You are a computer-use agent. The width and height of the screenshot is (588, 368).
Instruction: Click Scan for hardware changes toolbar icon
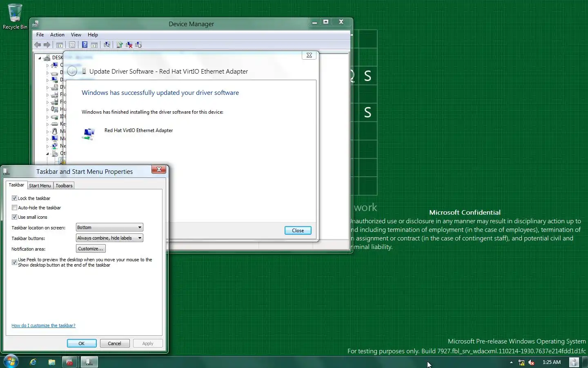(x=107, y=45)
